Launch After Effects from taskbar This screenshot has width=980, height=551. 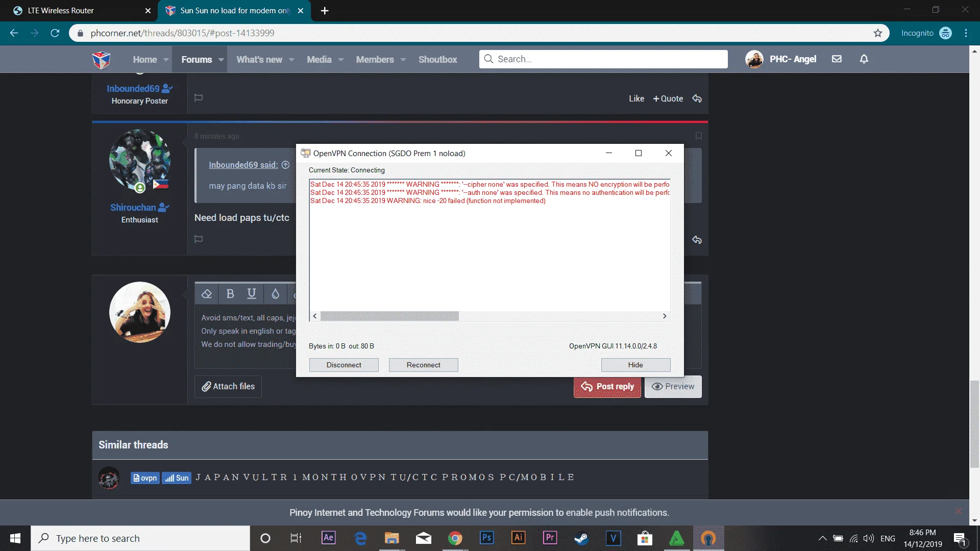pyautogui.click(x=328, y=538)
